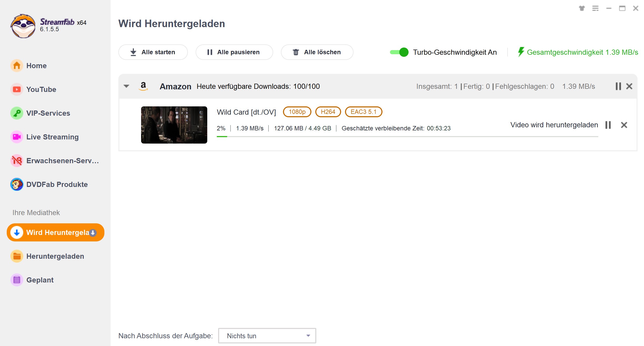Viewport: 644px width, 346px height.
Task: Collapse the Amazon downloads section
Action: [127, 86]
